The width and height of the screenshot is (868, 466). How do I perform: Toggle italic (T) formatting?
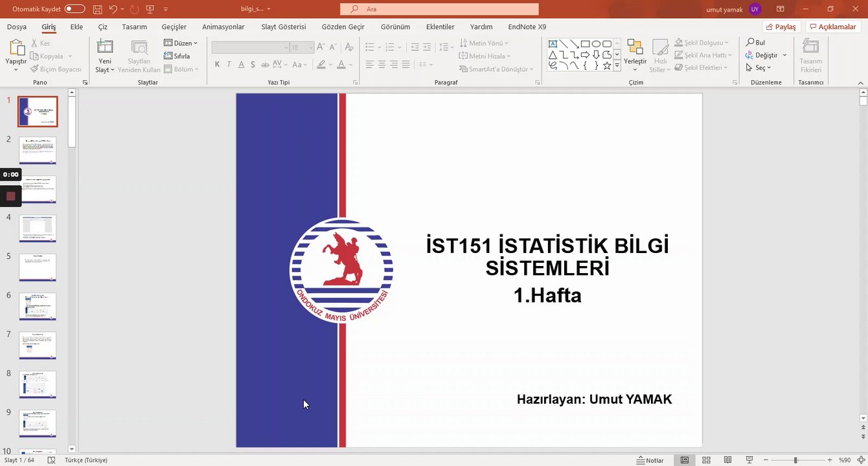pos(229,64)
